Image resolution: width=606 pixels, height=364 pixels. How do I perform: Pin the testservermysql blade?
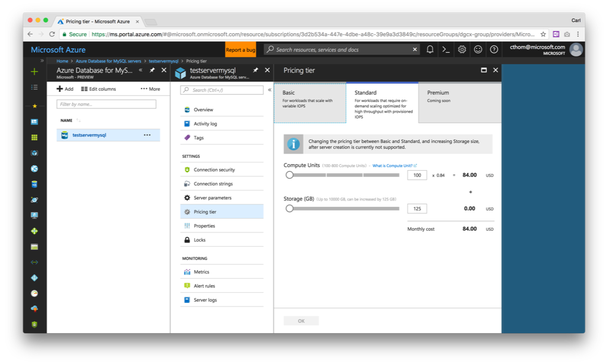(256, 70)
